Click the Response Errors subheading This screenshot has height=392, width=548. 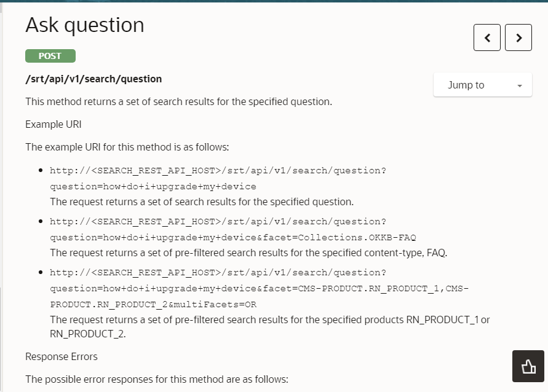(x=62, y=356)
